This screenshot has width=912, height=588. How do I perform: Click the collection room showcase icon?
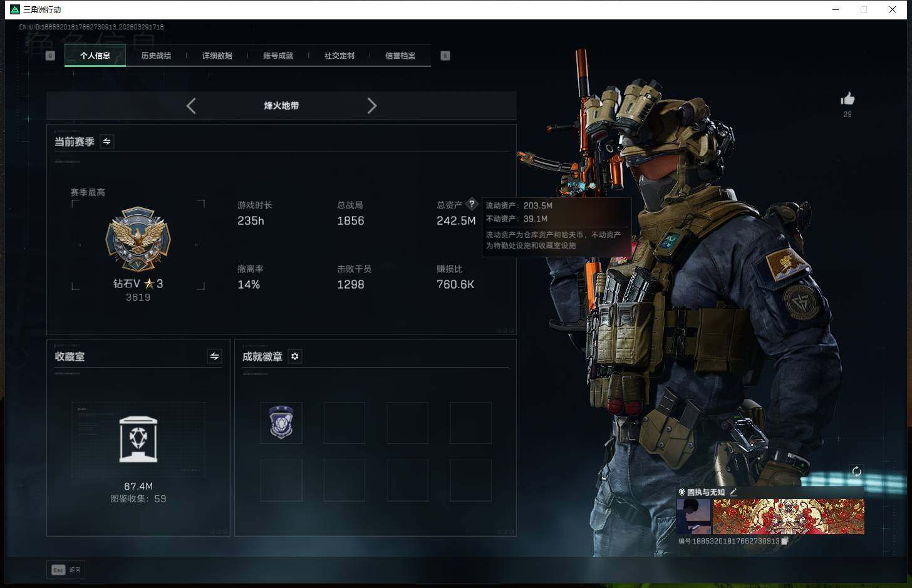point(138,439)
